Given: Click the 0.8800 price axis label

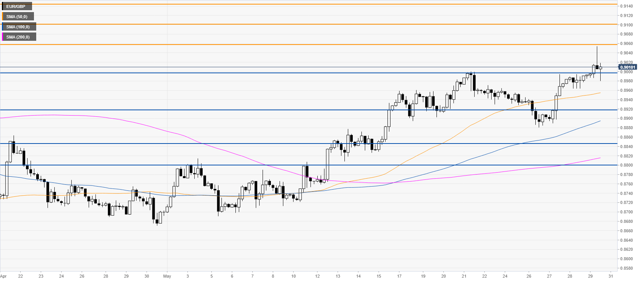Looking at the screenshot, I should tap(627, 165).
